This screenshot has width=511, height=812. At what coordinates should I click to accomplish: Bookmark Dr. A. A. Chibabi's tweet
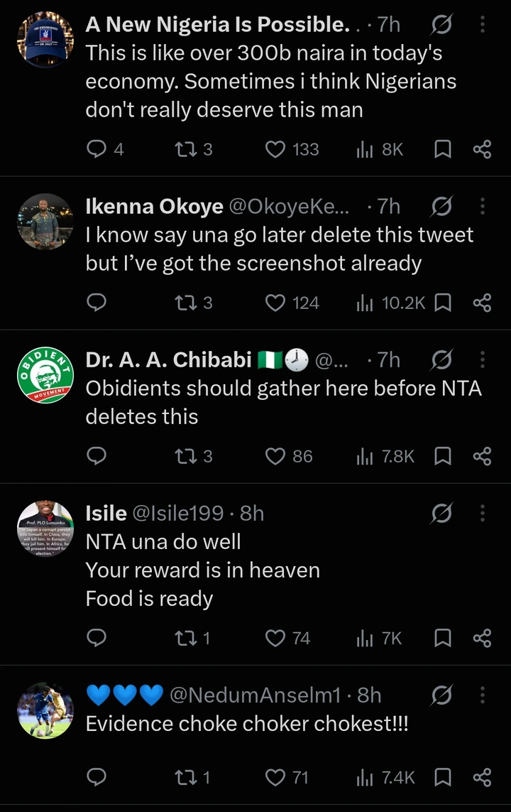pyautogui.click(x=443, y=456)
